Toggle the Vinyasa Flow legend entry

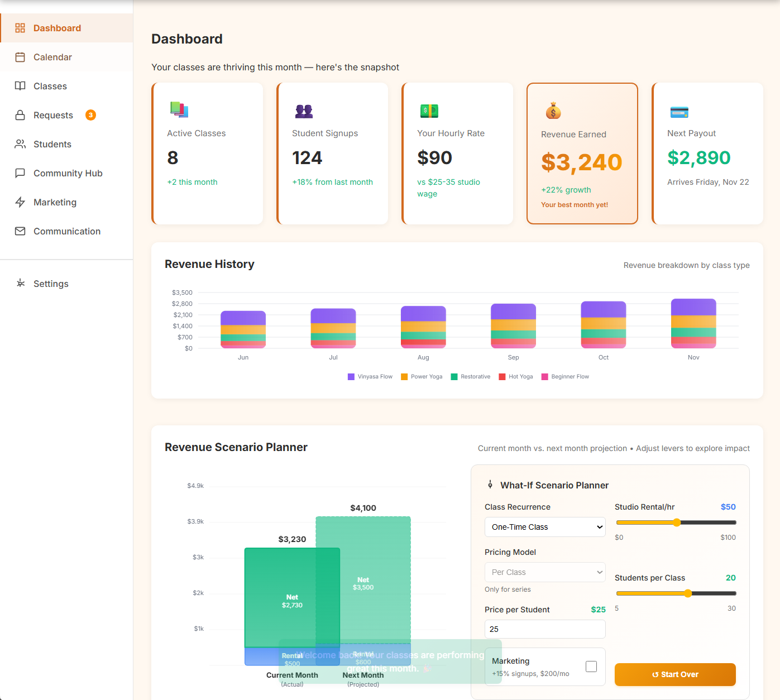pos(370,376)
